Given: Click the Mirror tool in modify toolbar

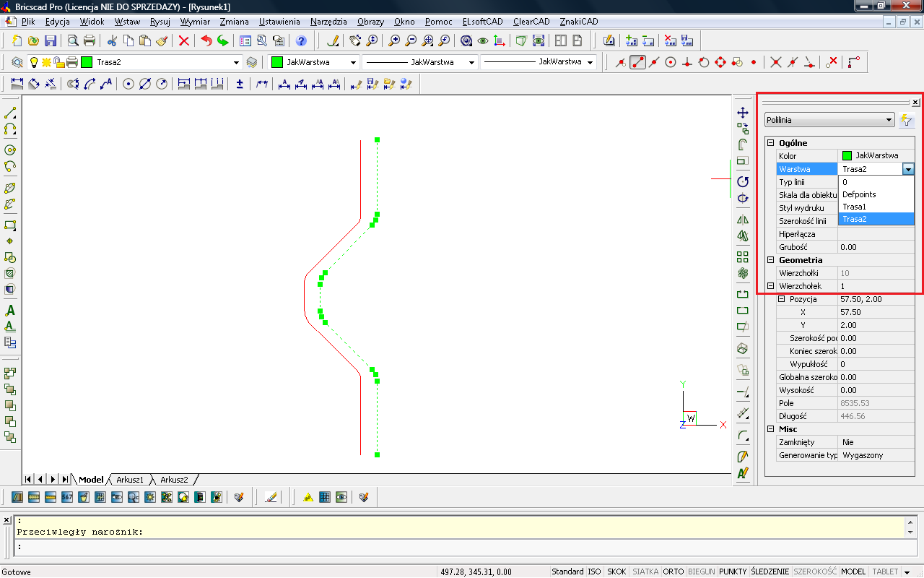Looking at the screenshot, I should [x=742, y=220].
